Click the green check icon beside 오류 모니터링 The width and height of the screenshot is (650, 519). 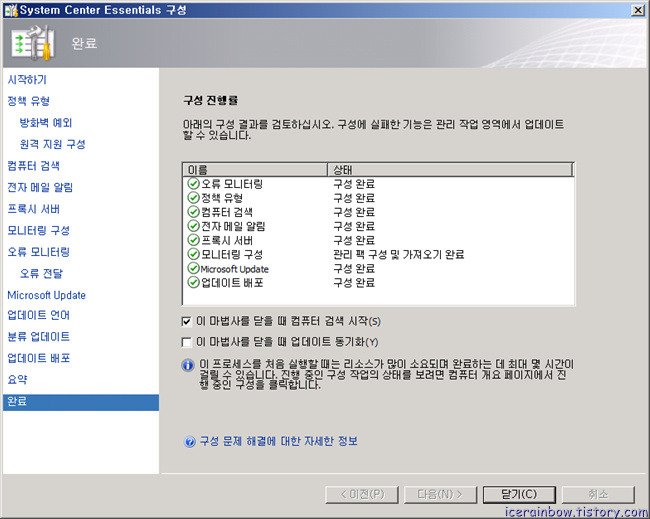pos(193,184)
